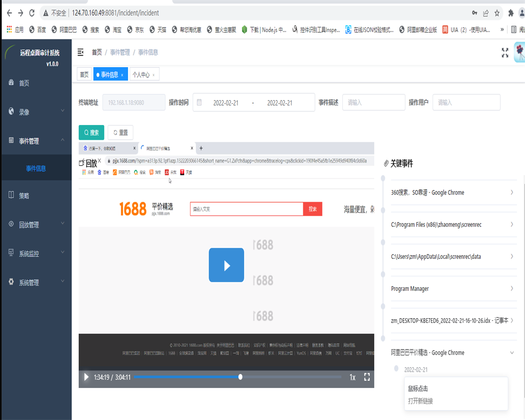Image resolution: width=525 pixels, height=420 pixels.
Task: Expand the 系统监控 sidebar menu
Action: (36, 254)
